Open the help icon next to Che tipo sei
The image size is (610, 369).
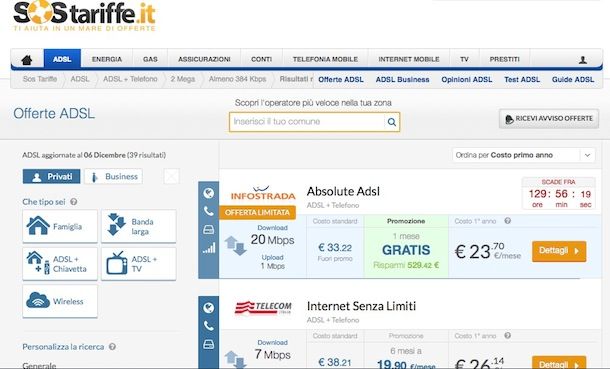(74, 202)
